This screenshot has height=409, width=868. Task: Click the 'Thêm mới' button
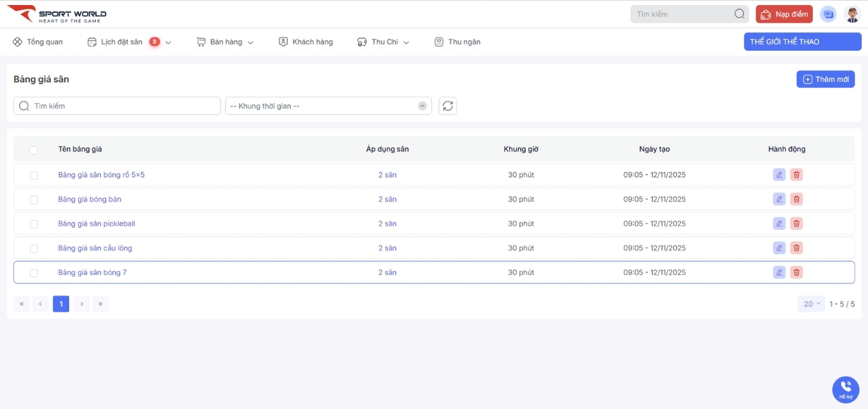[x=825, y=80]
